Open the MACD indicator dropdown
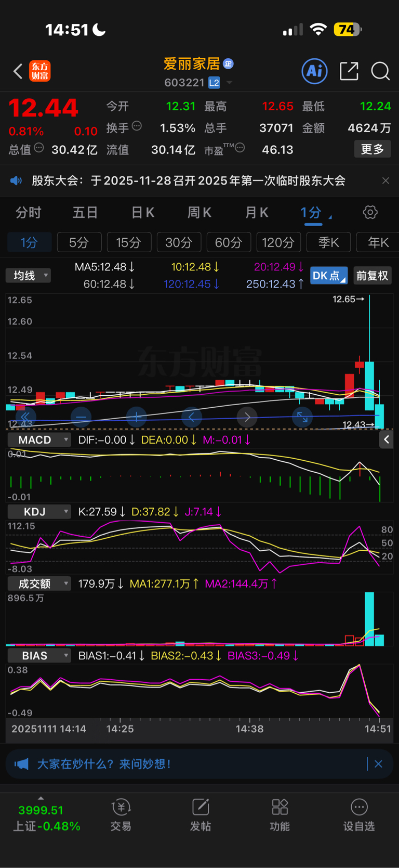 (x=39, y=440)
